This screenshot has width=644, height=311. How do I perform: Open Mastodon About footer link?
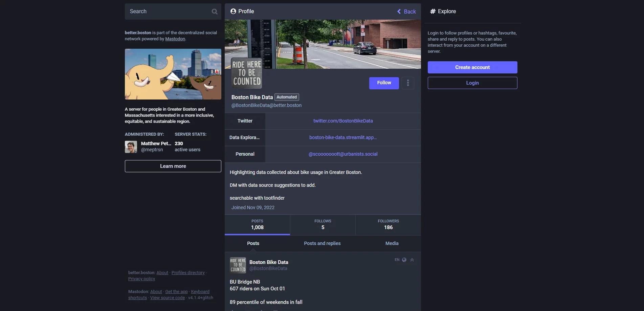pyautogui.click(x=156, y=292)
